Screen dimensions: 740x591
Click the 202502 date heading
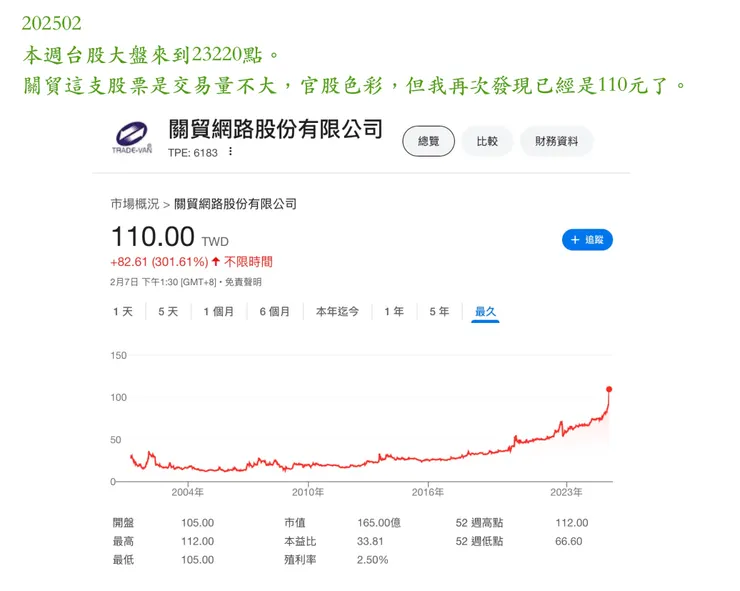(51, 23)
